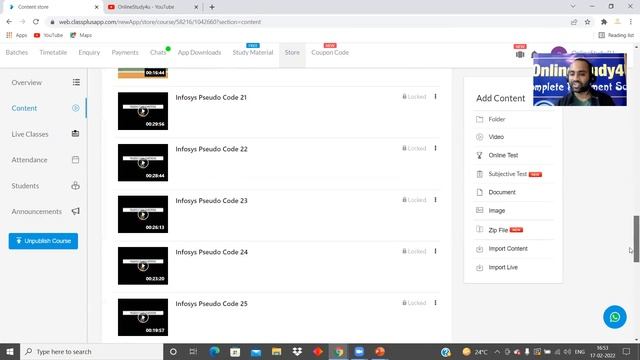
Task: Open the WhatsApp chat bubble
Action: pyautogui.click(x=615, y=317)
